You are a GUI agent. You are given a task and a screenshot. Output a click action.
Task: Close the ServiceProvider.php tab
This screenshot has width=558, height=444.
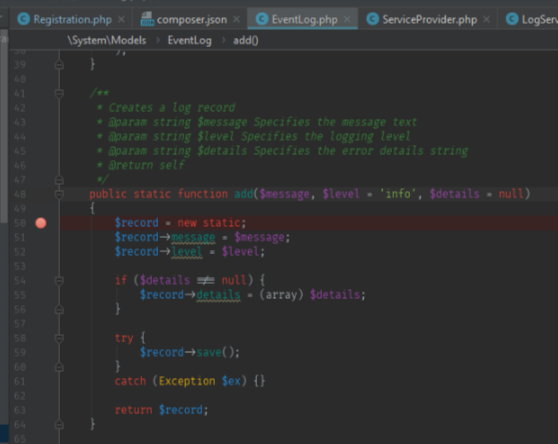tap(486, 19)
